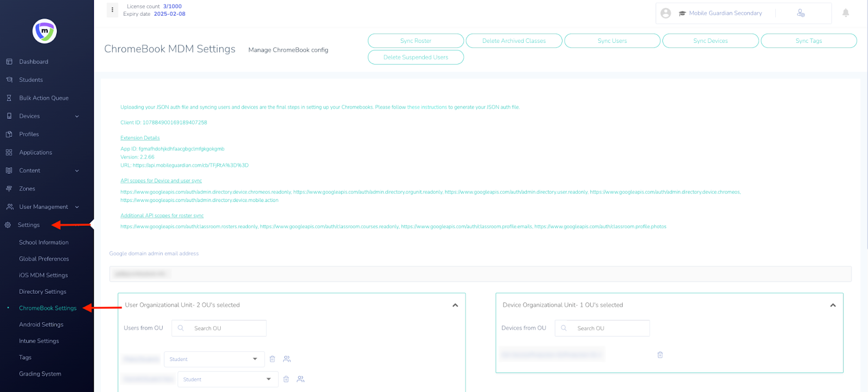
Task: Click the Extension Details link
Action: 140,138
